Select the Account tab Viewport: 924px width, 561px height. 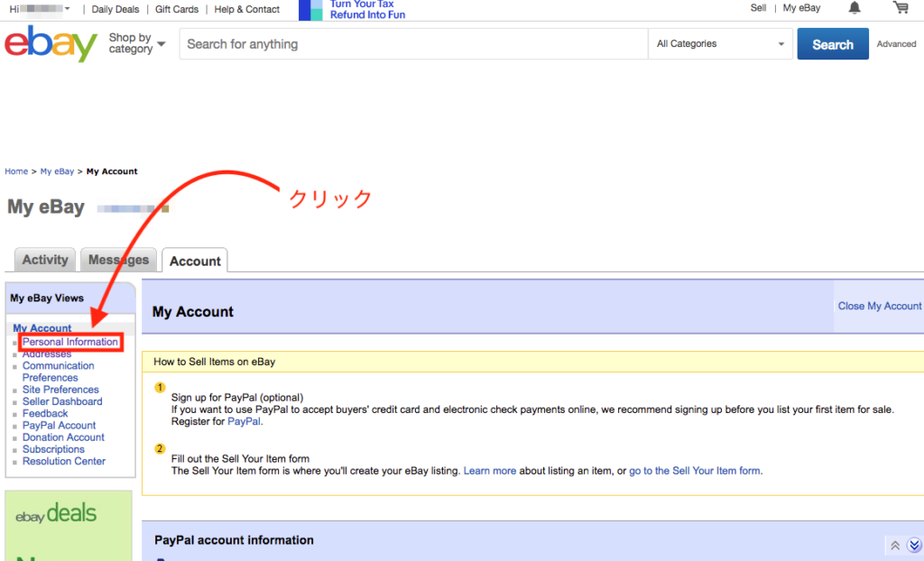coord(195,261)
